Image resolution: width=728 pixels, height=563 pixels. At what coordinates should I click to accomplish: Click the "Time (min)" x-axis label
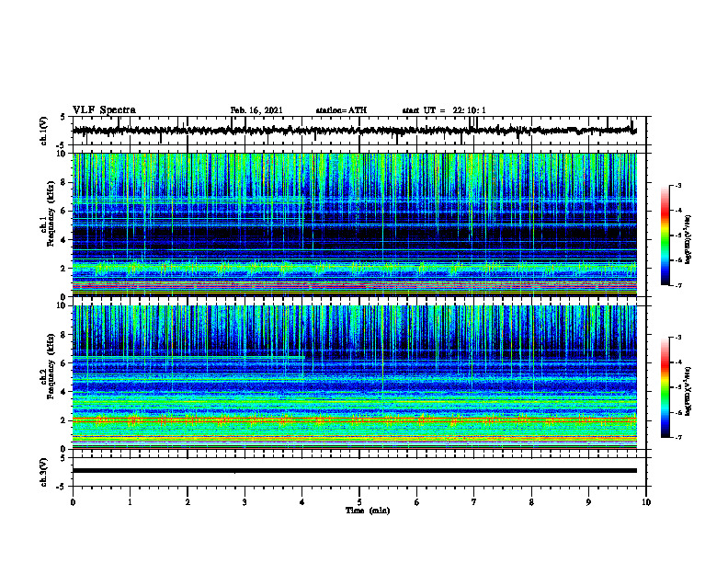(368, 511)
